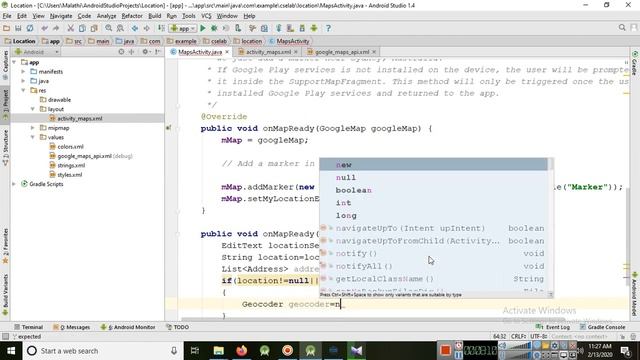Expand the java folder
Image resolution: width=640 pixels, height=360 pixels.
click(24, 81)
